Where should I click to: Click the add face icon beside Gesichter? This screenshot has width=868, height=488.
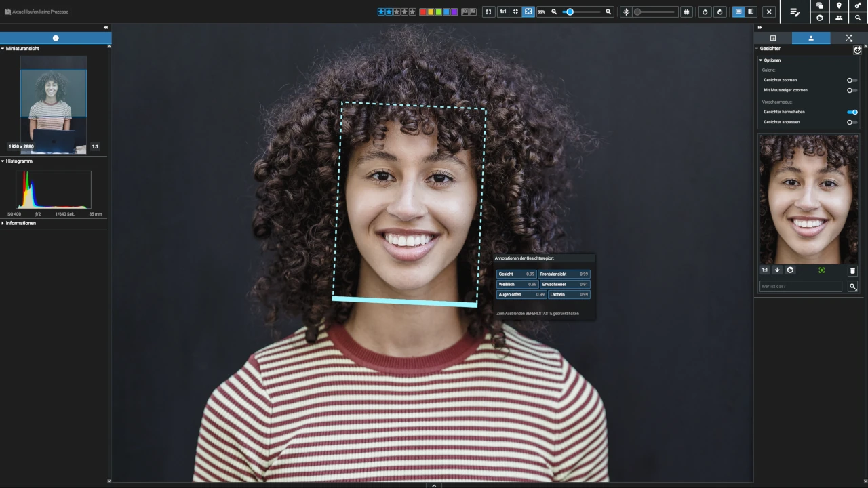tap(857, 49)
